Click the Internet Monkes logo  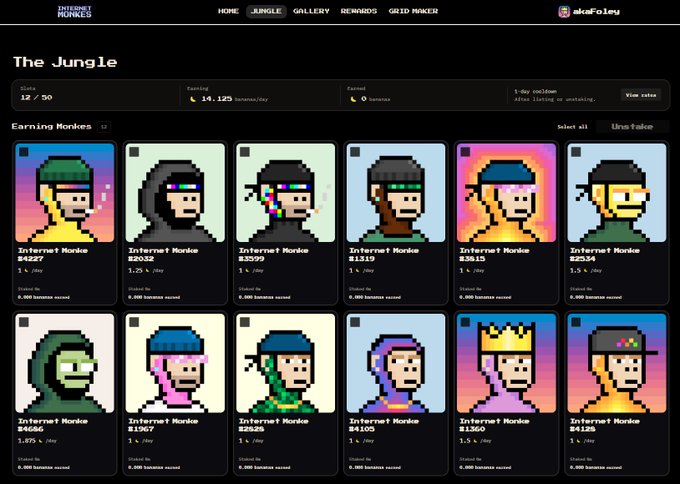click(x=74, y=12)
